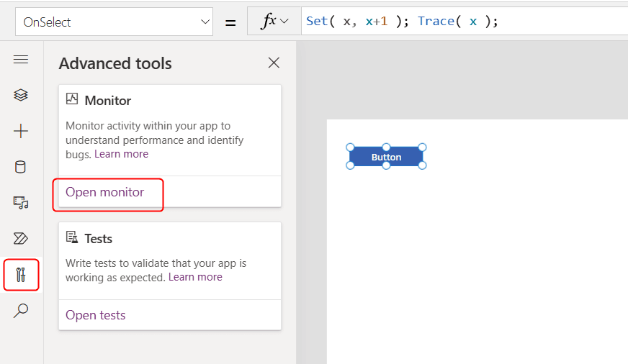Open the Media icon in sidebar
Image resolution: width=628 pixels, height=364 pixels.
point(21,202)
